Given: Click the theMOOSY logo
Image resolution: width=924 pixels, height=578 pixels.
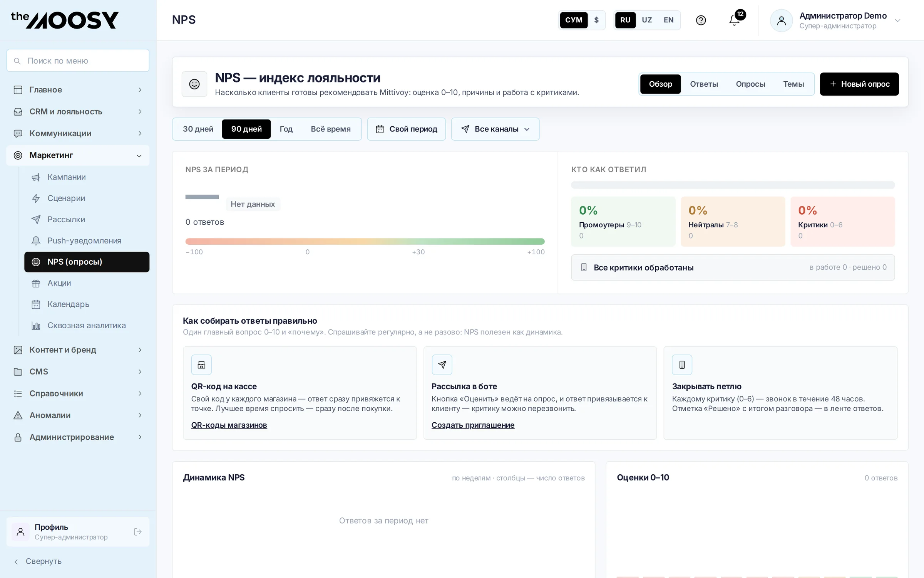Looking at the screenshot, I should tap(65, 20).
